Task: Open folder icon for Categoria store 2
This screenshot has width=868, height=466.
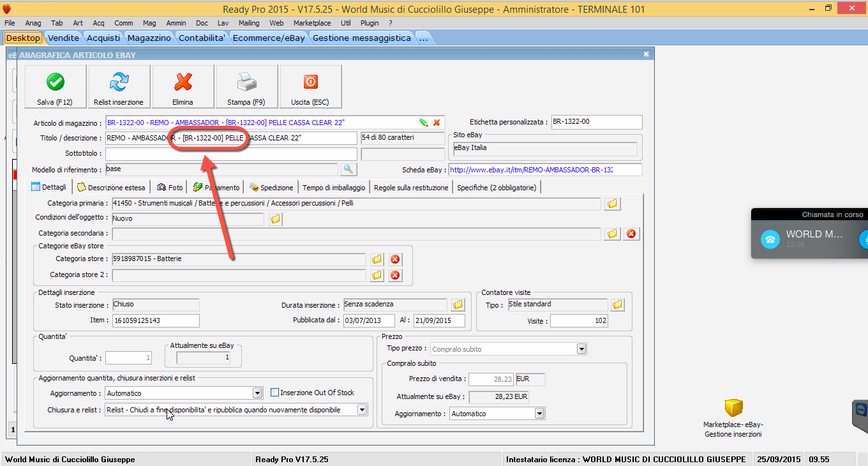Action: pyautogui.click(x=377, y=275)
